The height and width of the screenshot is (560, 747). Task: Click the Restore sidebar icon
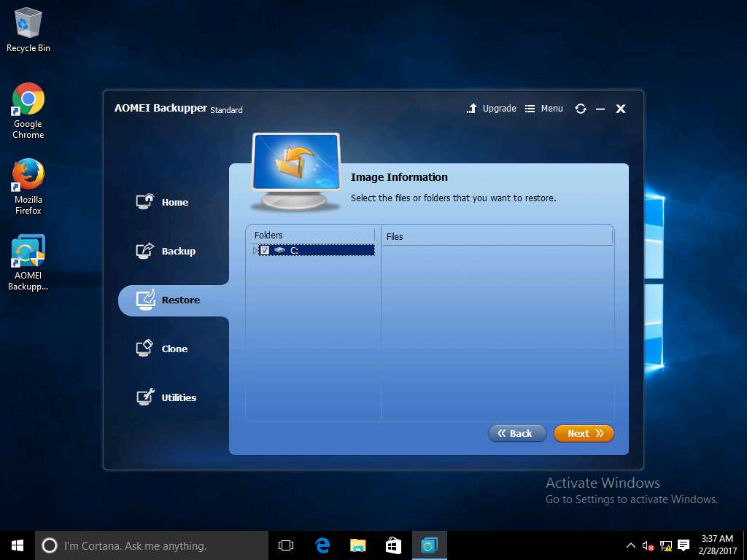[145, 300]
